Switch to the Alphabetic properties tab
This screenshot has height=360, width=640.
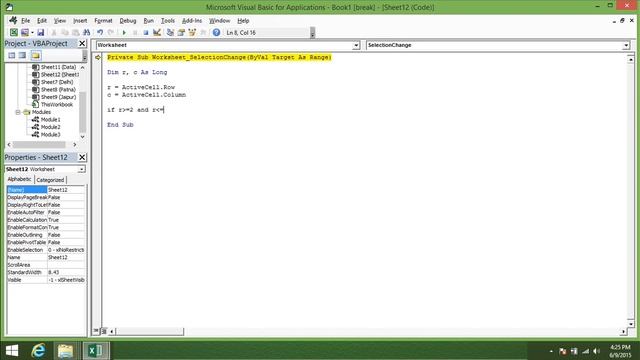[x=20, y=179]
